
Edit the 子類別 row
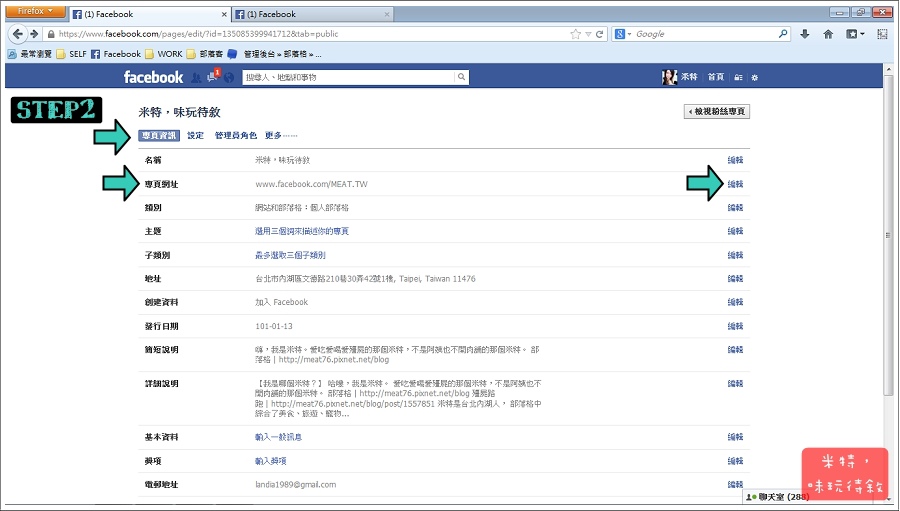735,256
